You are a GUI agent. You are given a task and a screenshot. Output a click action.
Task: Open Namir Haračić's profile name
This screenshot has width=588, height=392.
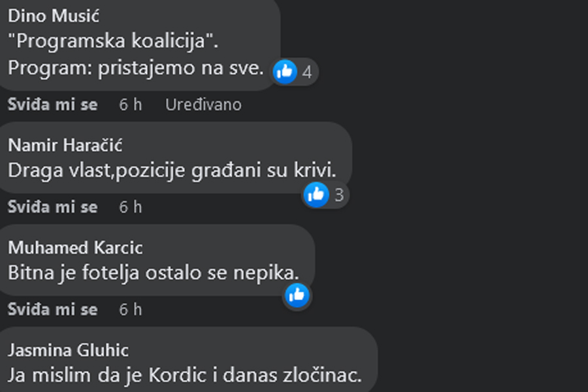[x=65, y=145]
